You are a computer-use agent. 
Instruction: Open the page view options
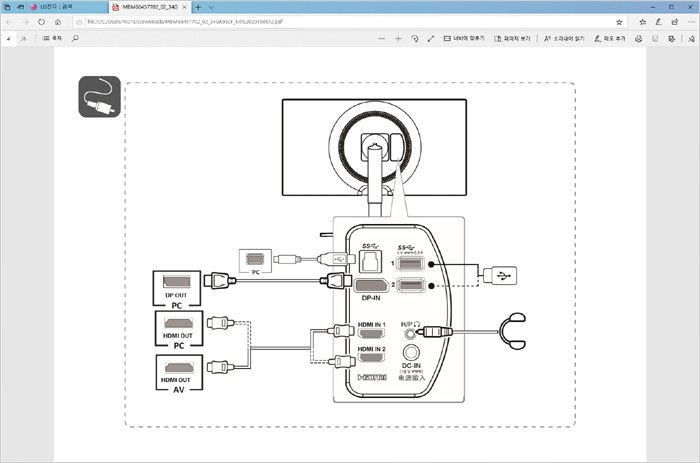tap(512, 38)
